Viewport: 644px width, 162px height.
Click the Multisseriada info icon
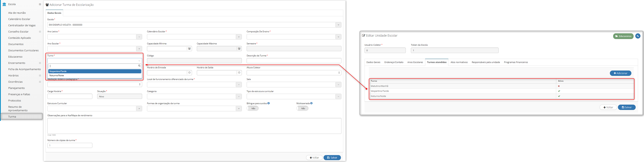311,103
